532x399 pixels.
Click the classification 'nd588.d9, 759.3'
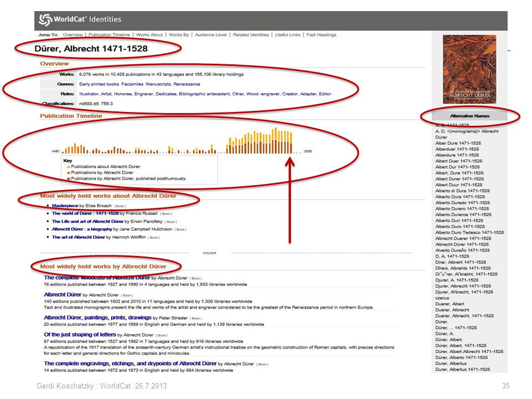click(x=96, y=104)
